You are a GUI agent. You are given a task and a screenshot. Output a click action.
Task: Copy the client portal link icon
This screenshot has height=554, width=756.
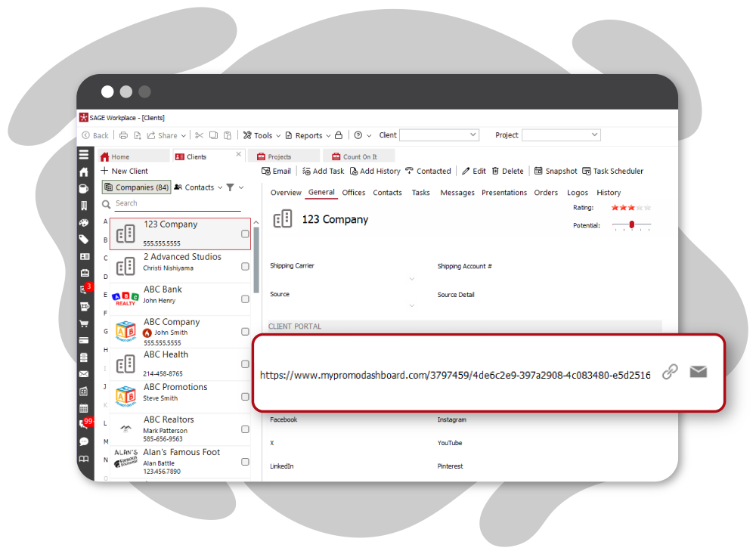coord(670,372)
